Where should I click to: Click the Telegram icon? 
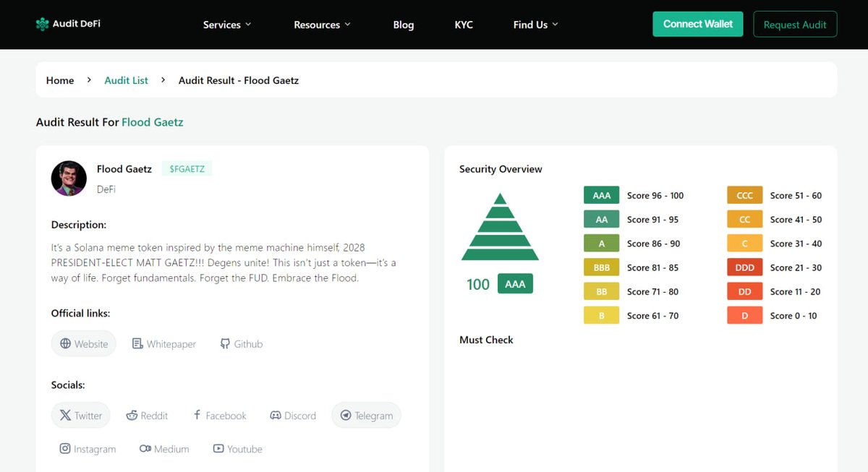(346, 416)
